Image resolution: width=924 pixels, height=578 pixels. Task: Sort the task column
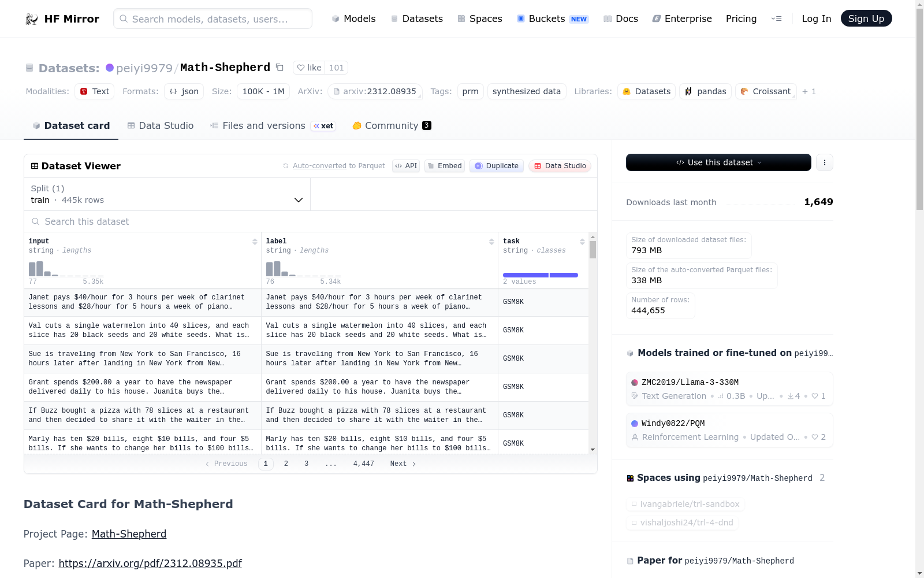pyautogui.click(x=582, y=242)
